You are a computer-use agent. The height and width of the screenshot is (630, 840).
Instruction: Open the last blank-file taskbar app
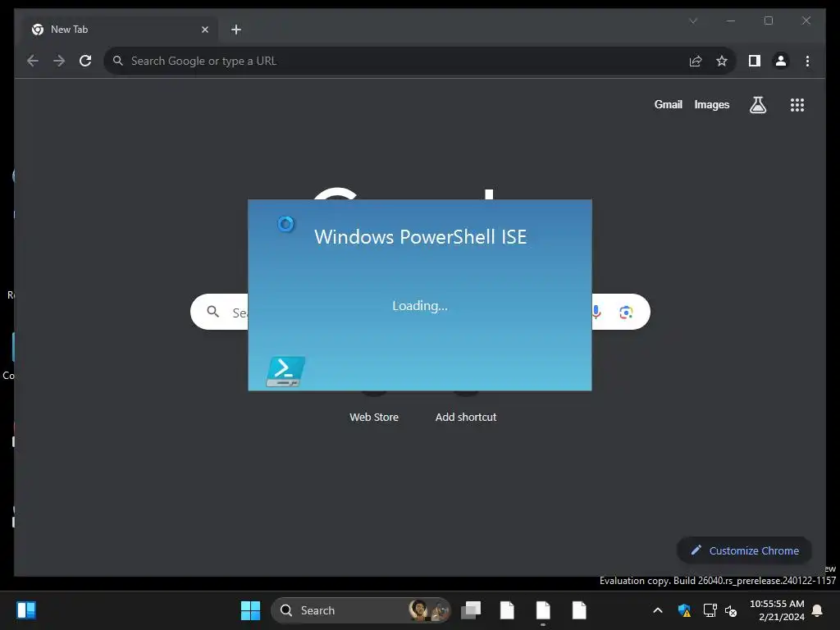[x=578, y=610]
